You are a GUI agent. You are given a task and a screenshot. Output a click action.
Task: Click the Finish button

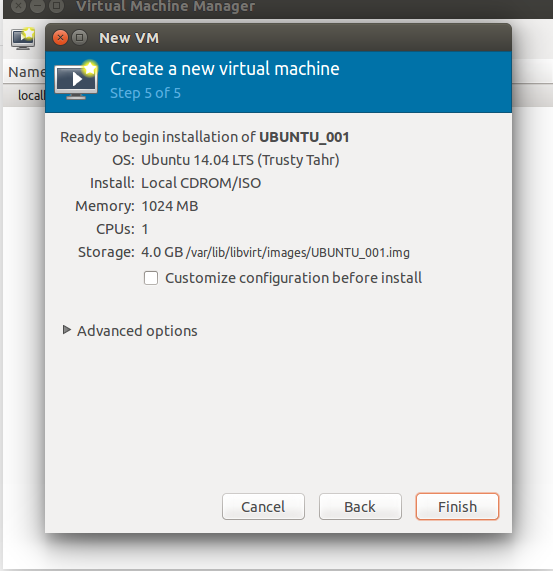(x=457, y=507)
